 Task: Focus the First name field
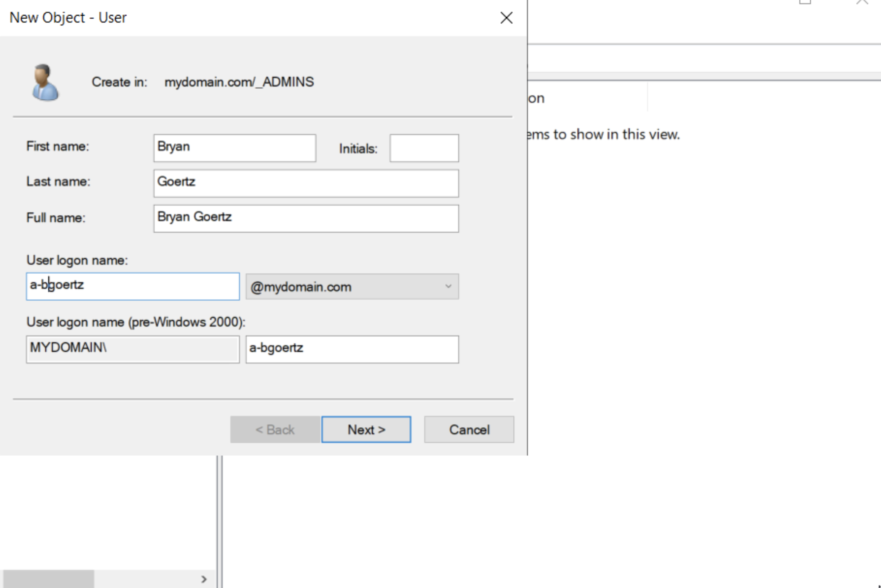pyautogui.click(x=235, y=148)
